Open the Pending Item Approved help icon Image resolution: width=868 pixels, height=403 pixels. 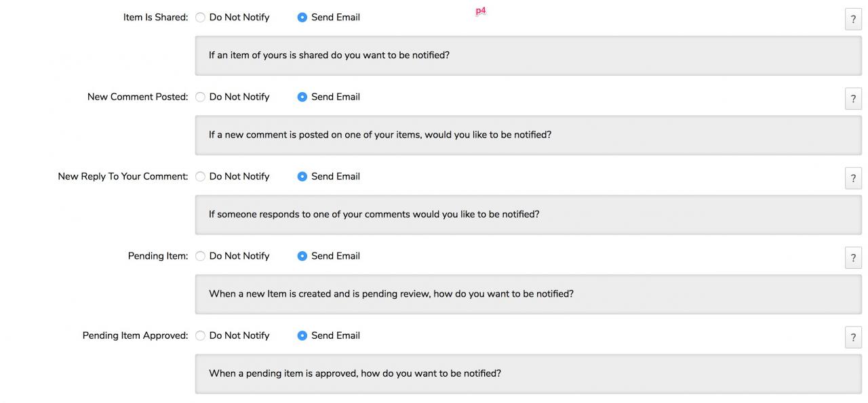(853, 337)
